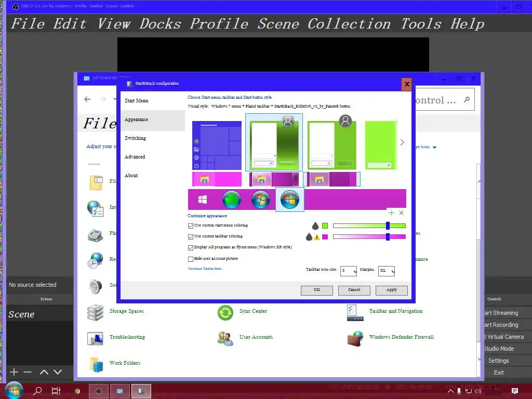Go back in Control Panel window
The width and height of the screenshot is (532, 399).
click(x=87, y=99)
